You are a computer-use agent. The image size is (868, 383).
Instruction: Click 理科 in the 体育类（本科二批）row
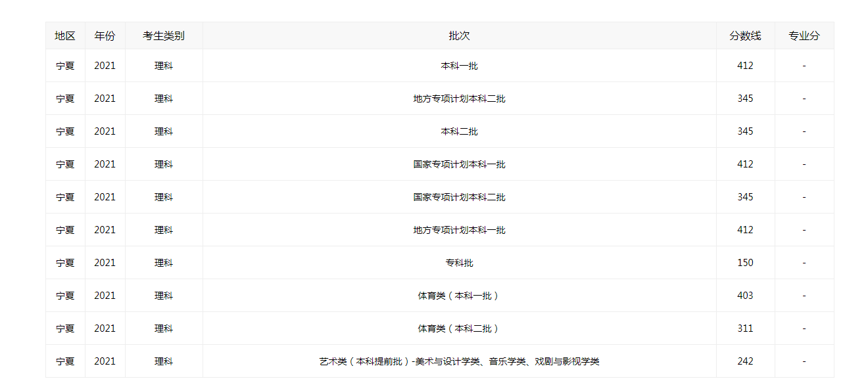tap(164, 328)
